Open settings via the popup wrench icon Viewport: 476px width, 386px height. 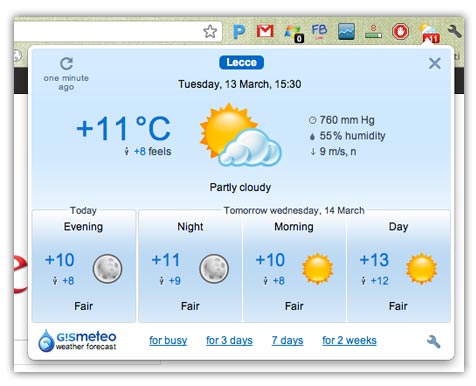pos(433,341)
